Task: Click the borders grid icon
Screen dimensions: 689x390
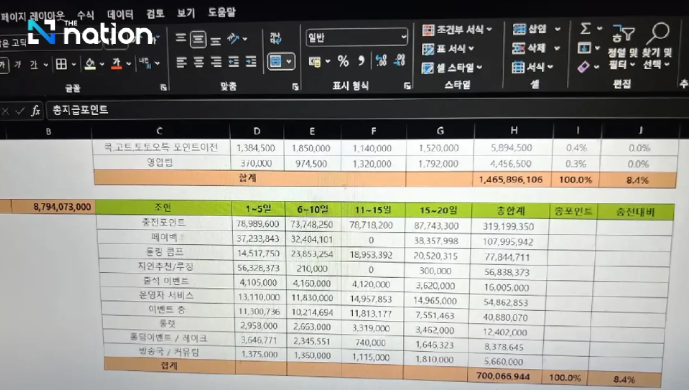Action: [62, 64]
